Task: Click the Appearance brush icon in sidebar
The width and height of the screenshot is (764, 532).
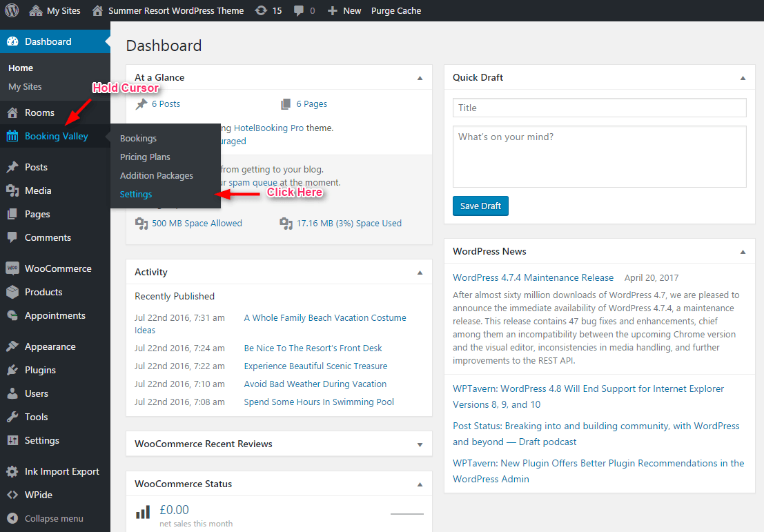Action: pos(12,346)
